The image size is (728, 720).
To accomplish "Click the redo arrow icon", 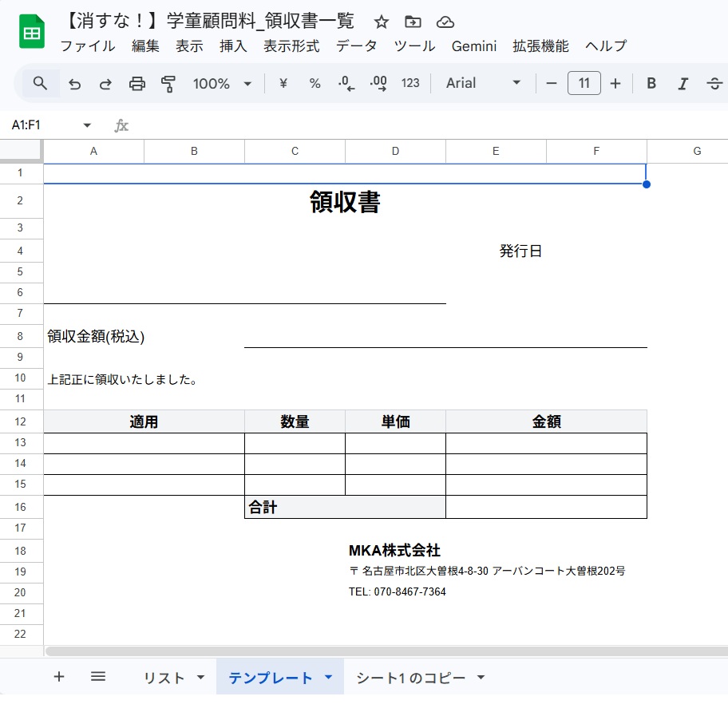I will [x=105, y=84].
